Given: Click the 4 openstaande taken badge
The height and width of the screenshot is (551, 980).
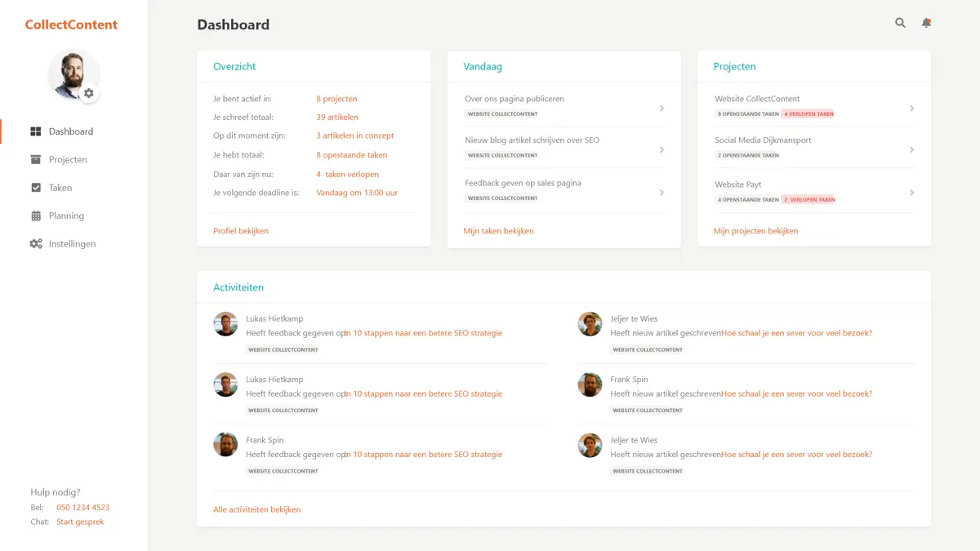Looking at the screenshot, I should click(x=748, y=199).
